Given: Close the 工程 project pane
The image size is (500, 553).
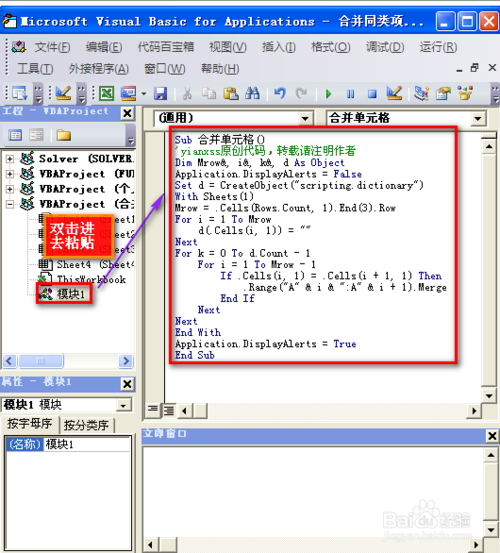Looking at the screenshot, I should click(x=127, y=114).
